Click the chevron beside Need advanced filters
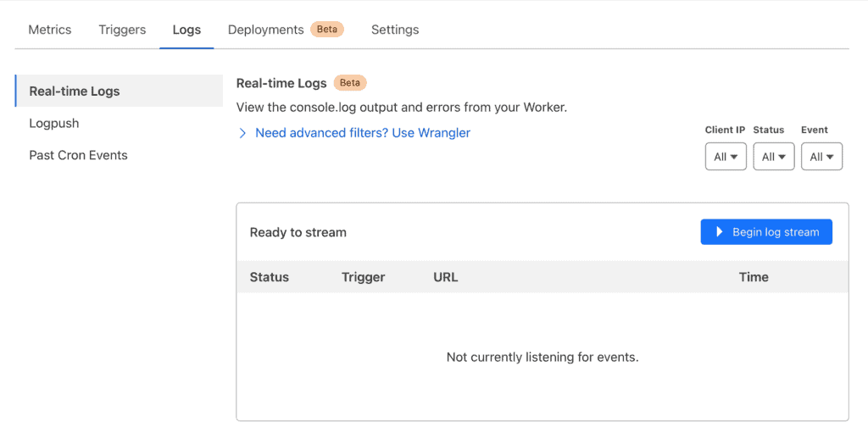This screenshot has height=433, width=868. 242,133
